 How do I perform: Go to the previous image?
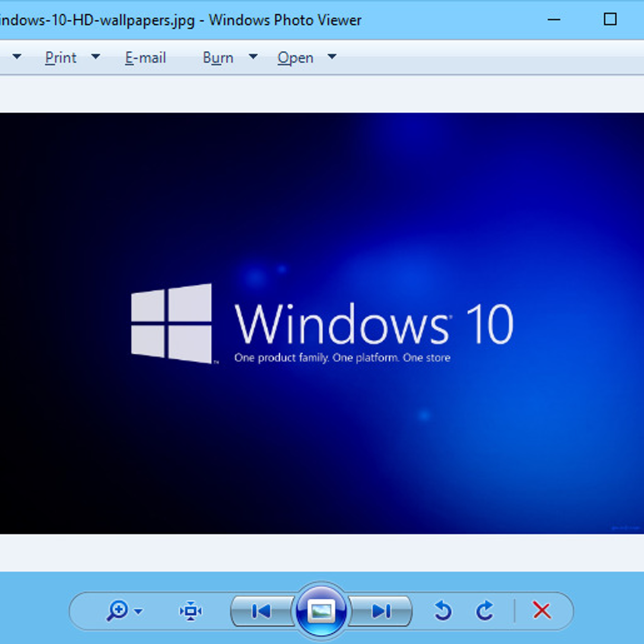tap(262, 611)
